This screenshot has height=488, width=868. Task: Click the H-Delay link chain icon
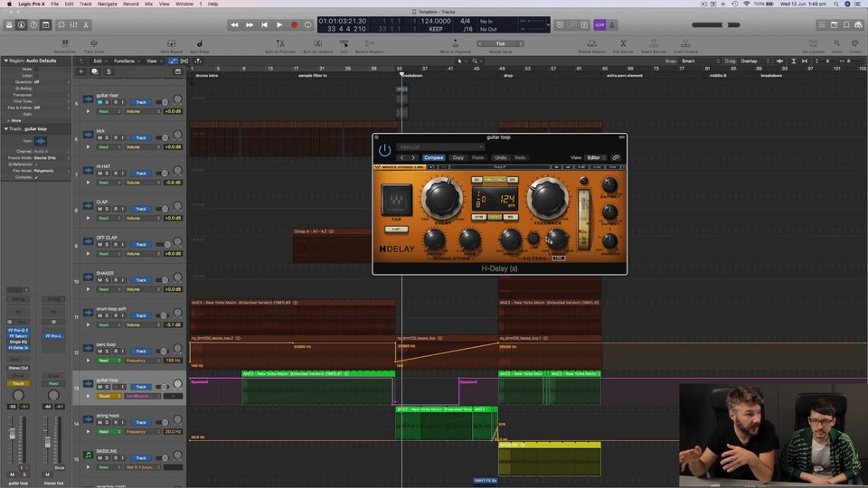pyautogui.click(x=616, y=157)
